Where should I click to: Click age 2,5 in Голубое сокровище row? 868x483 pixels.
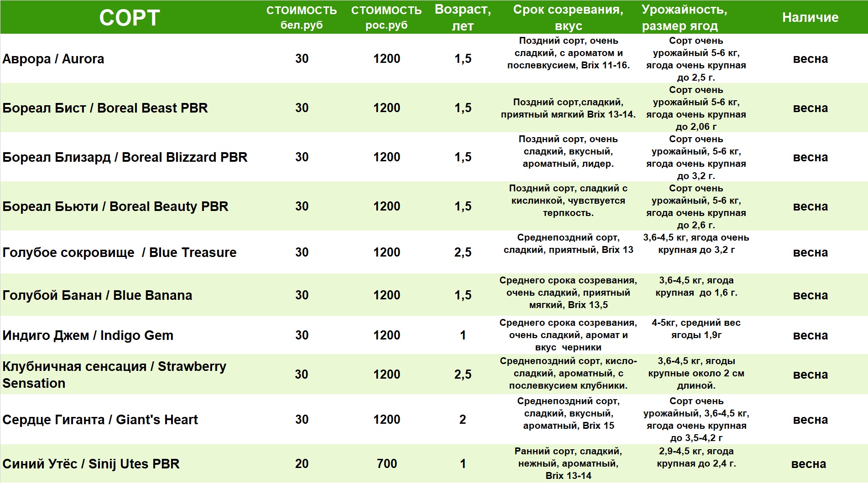463,252
